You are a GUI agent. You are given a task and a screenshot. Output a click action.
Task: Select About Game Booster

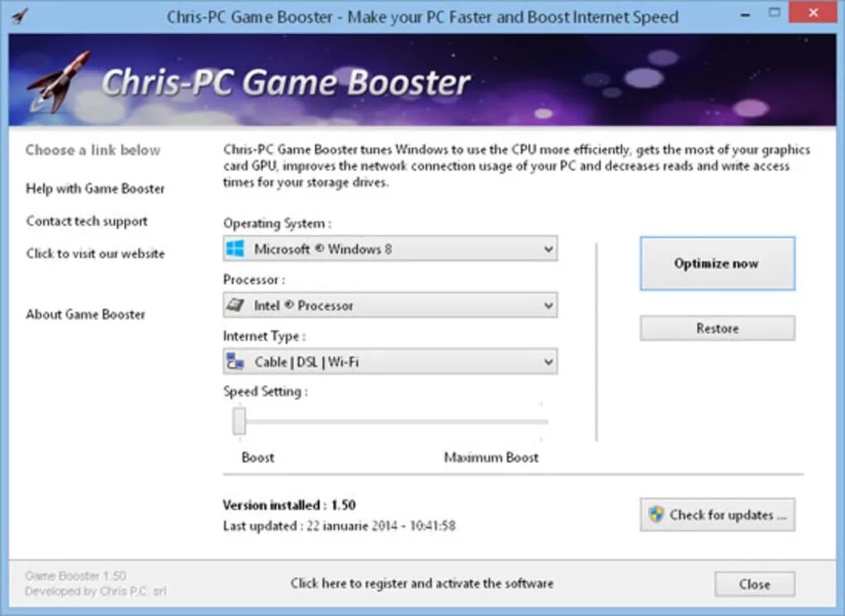(85, 315)
